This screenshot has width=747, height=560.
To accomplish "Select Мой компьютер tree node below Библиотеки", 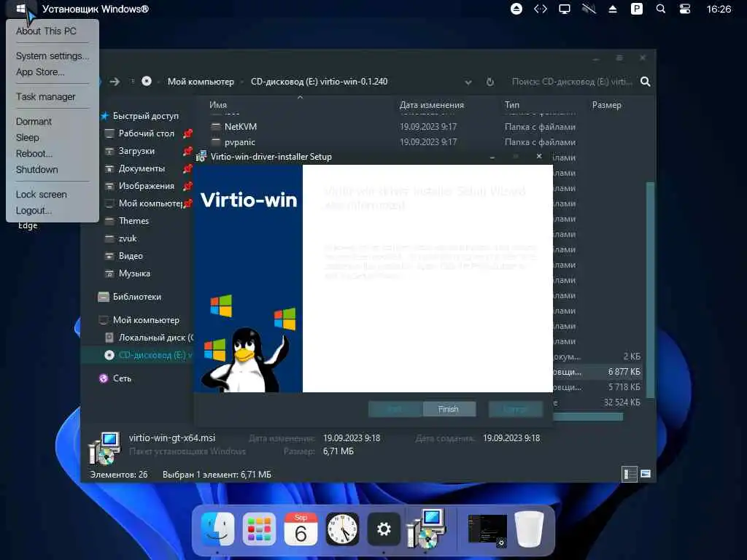I will coord(146,320).
